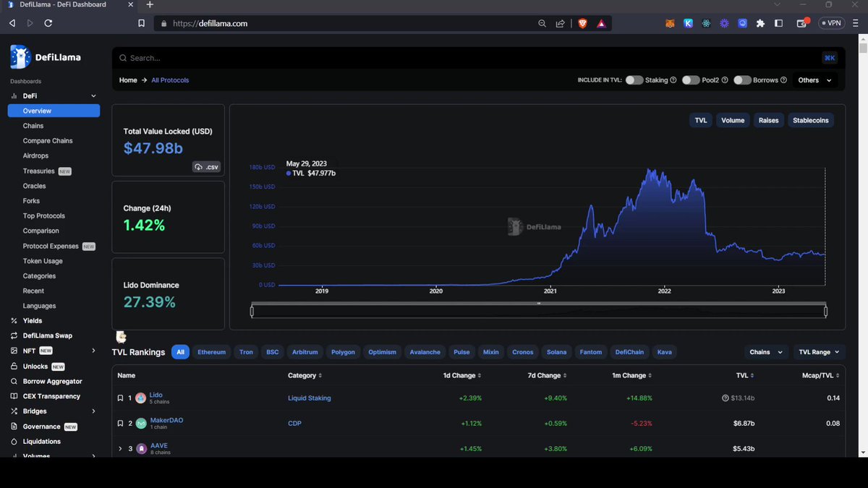Click the Lido protocol logo

[x=140, y=398]
